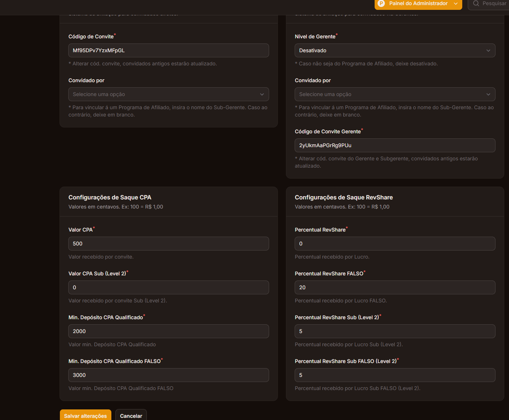This screenshot has height=420, width=509.
Task: Click the orange P avatar icon
Action: pos(381,4)
